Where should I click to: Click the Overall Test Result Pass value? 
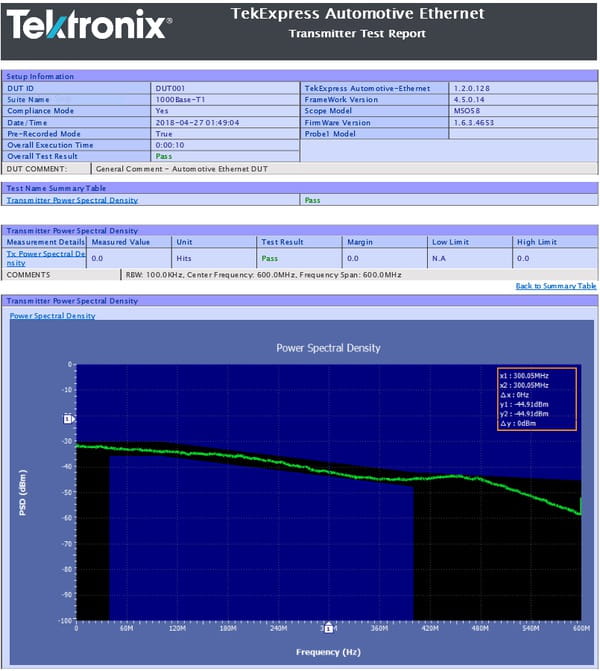[x=163, y=157]
